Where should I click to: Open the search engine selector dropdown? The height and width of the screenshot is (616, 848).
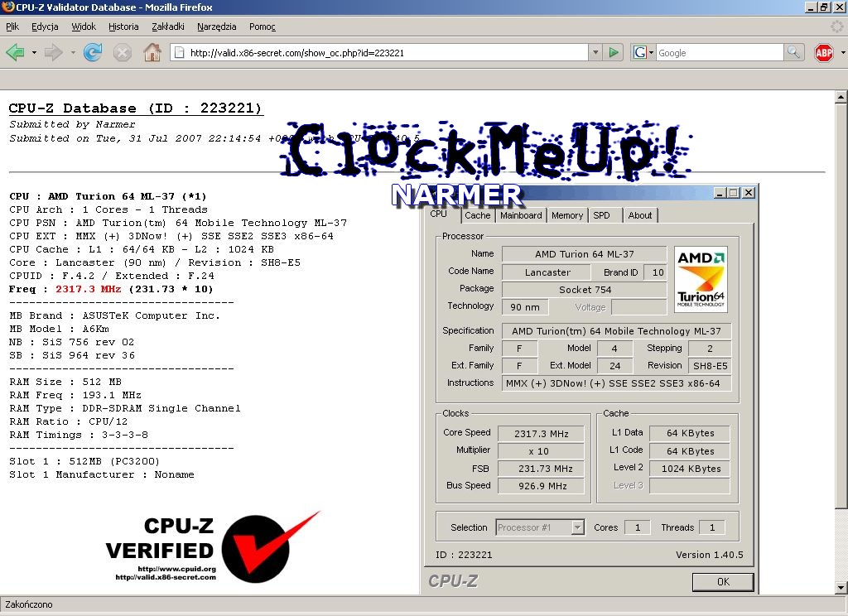tap(651, 52)
